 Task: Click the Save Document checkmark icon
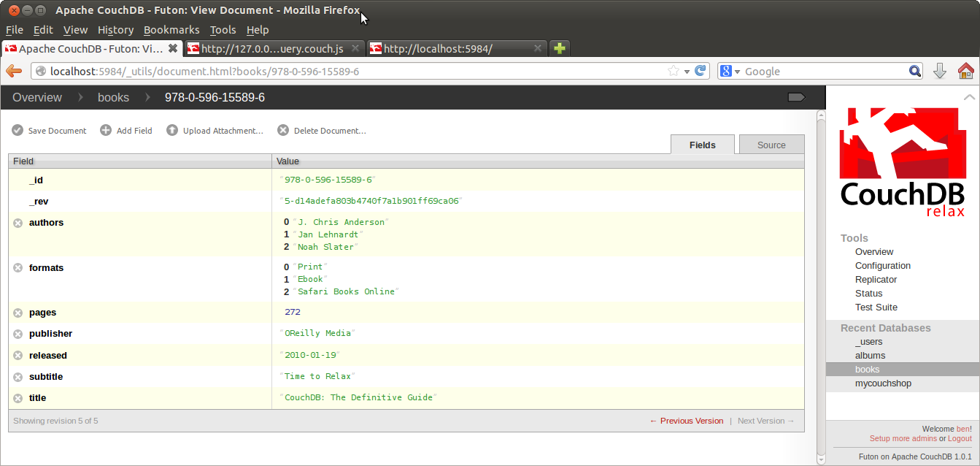[x=18, y=130]
